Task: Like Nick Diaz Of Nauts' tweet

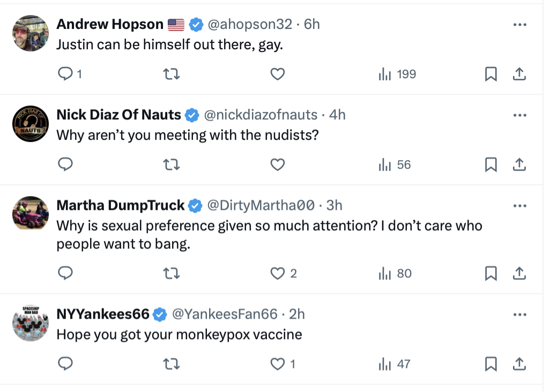Action: [x=277, y=165]
